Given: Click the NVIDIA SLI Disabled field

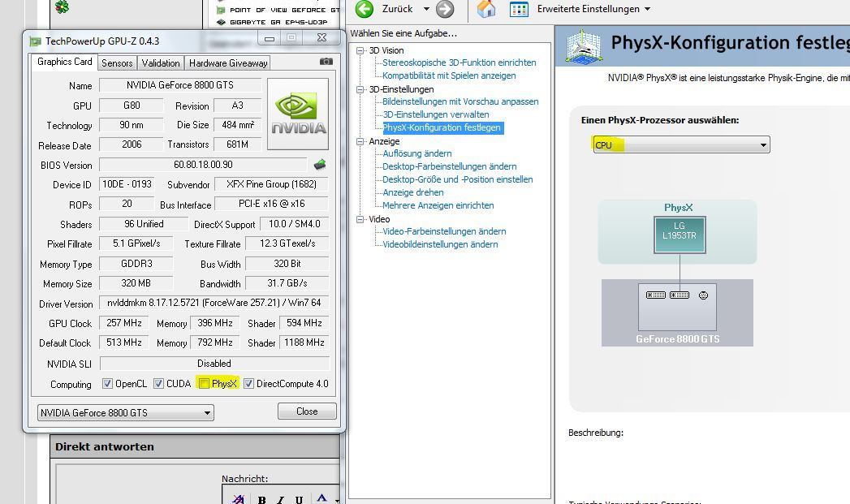Looking at the screenshot, I should tap(214, 364).
